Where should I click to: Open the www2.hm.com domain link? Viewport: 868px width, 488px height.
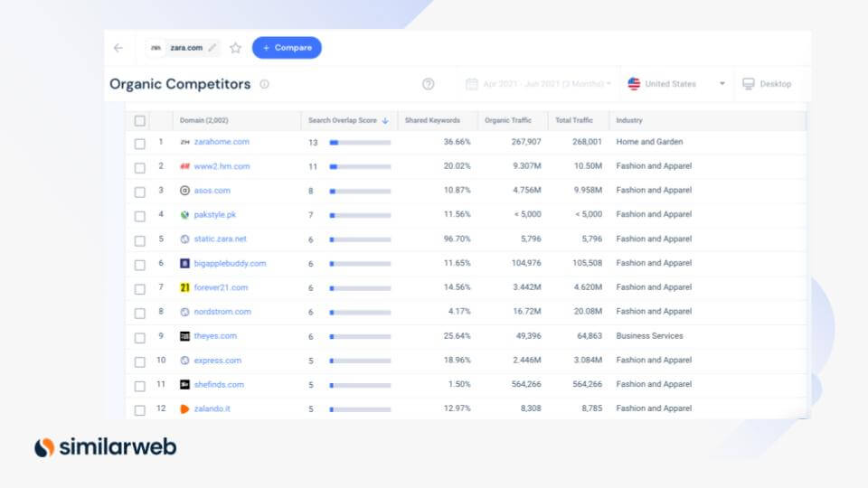coord(222,166)
